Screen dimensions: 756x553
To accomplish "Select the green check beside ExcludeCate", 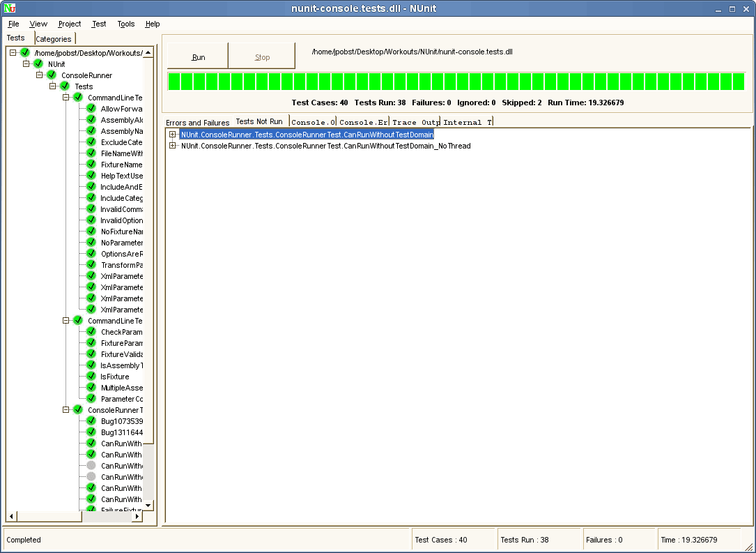I will 91,142.
